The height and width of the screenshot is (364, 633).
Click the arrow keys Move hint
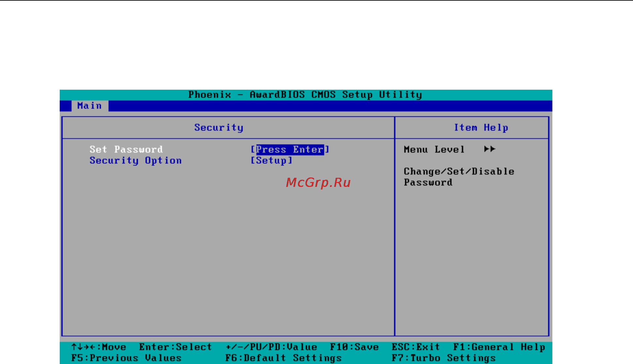click(99, 347)
